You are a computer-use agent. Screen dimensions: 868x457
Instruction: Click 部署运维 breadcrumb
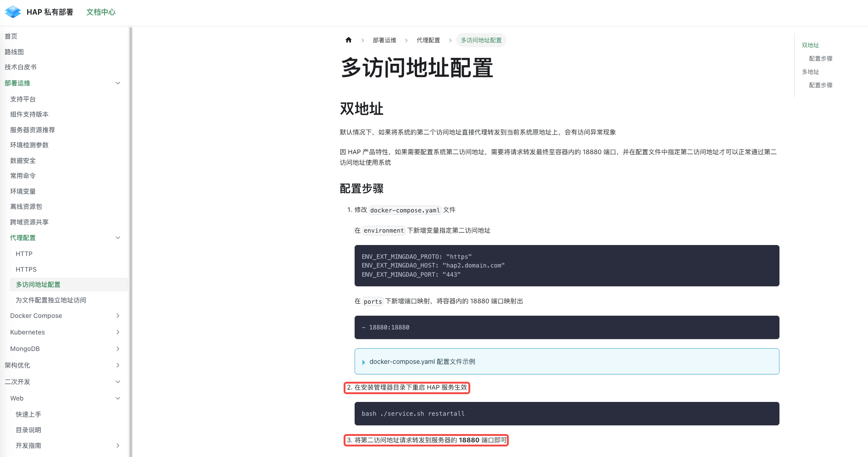[x=384, y=40]
